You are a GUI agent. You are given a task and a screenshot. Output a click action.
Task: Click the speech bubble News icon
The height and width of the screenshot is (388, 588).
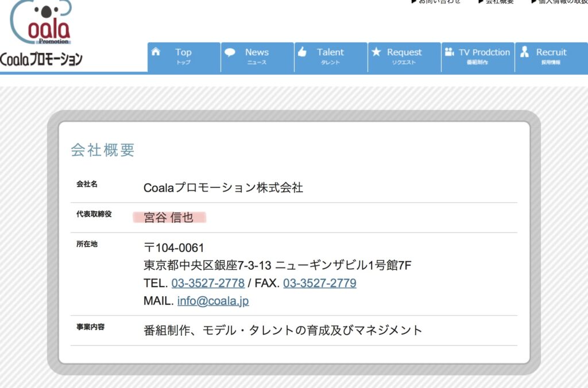230,52
